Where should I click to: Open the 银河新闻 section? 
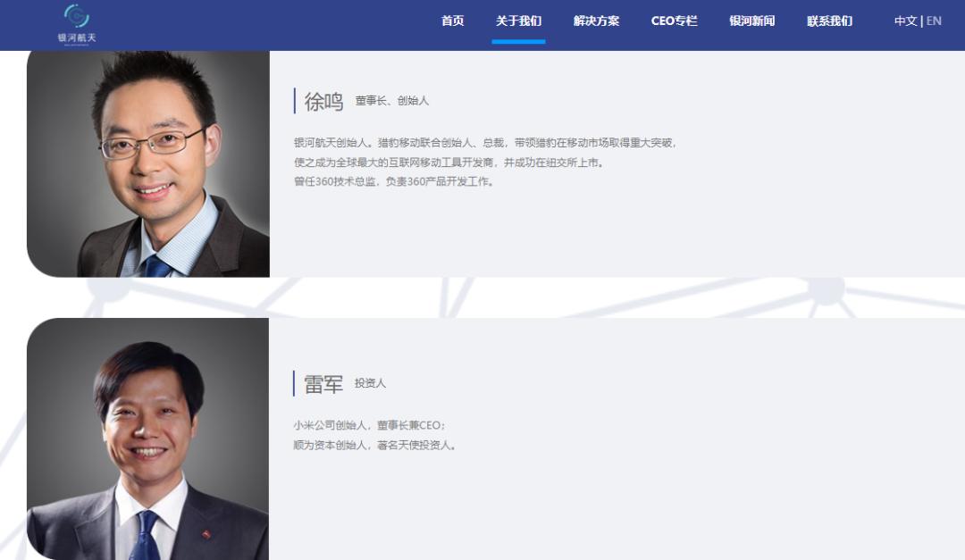point(751,21)
